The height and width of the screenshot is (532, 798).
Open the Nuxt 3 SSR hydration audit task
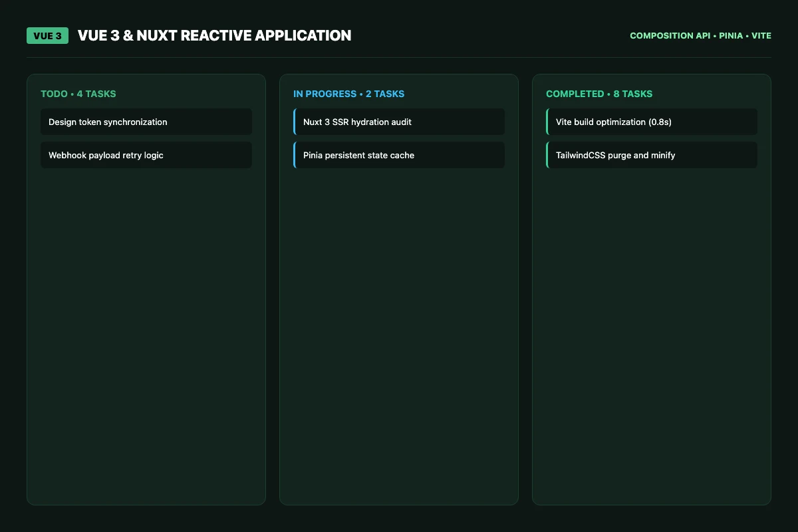[x=399, y=122]
